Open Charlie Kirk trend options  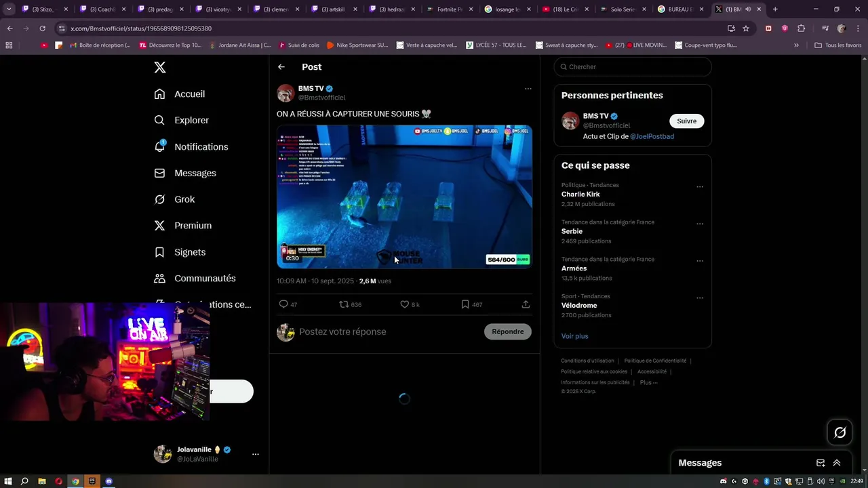pos(700,187)
